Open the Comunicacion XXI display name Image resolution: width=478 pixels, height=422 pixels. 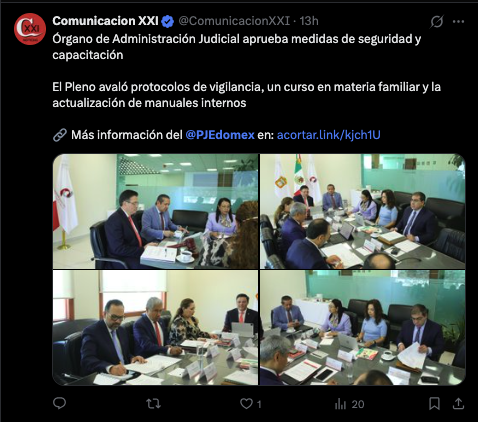click(x=105, y=21)
